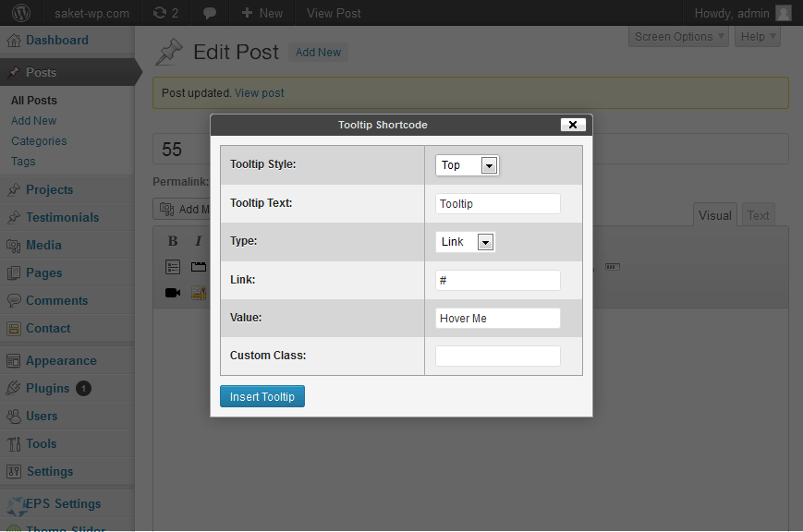Viewport: 803px width, 532px height.
Task: Click the Insert Tooltip button
Action: [262, 396]
